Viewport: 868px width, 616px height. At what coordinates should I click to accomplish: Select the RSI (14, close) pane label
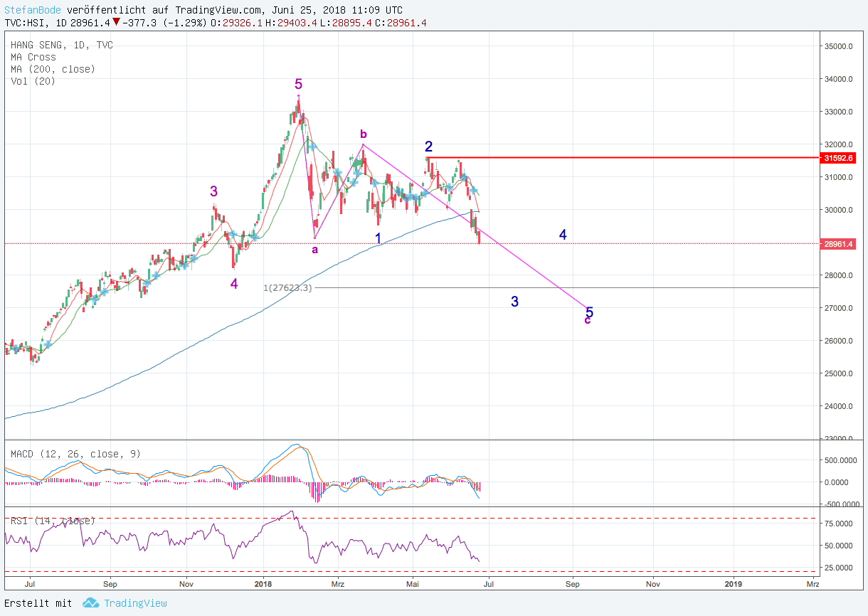[x=53, y=521]
